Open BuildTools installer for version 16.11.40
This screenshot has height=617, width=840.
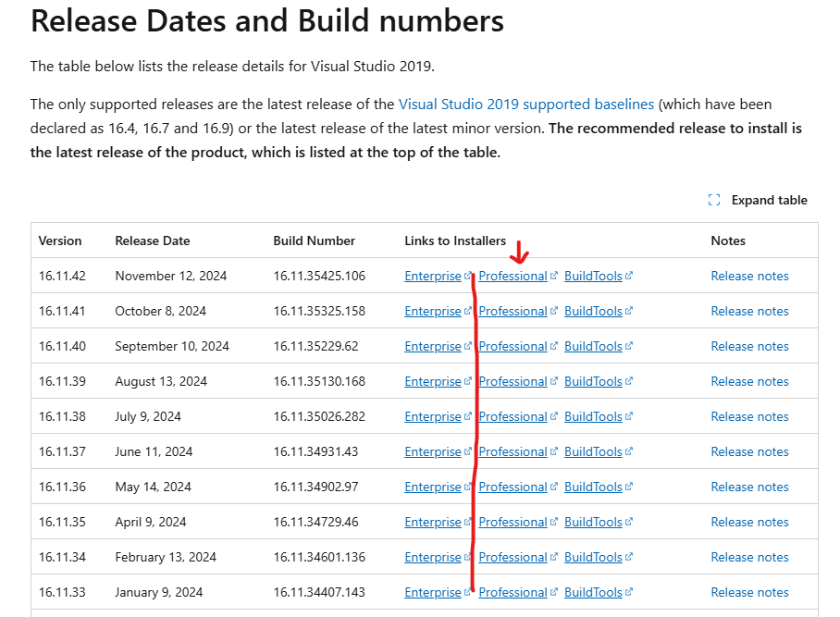pyautogui.click(x=593, y=346)
